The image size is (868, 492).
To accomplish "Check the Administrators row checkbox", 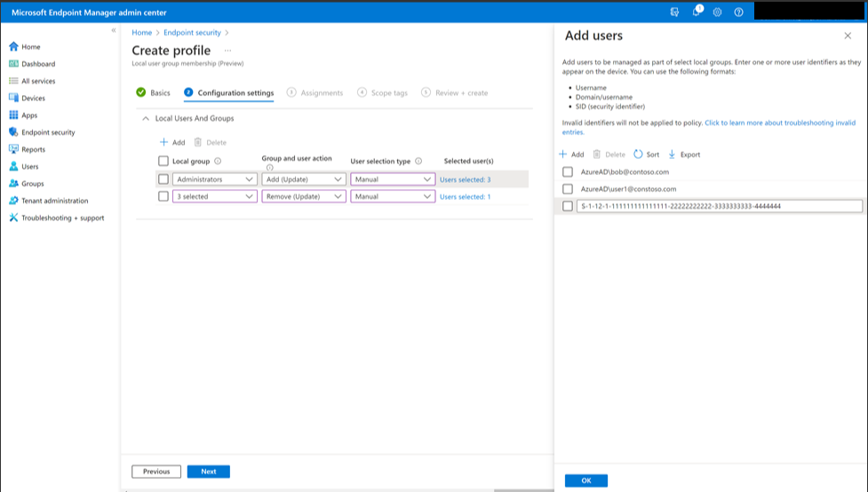I will pos(163,179).
